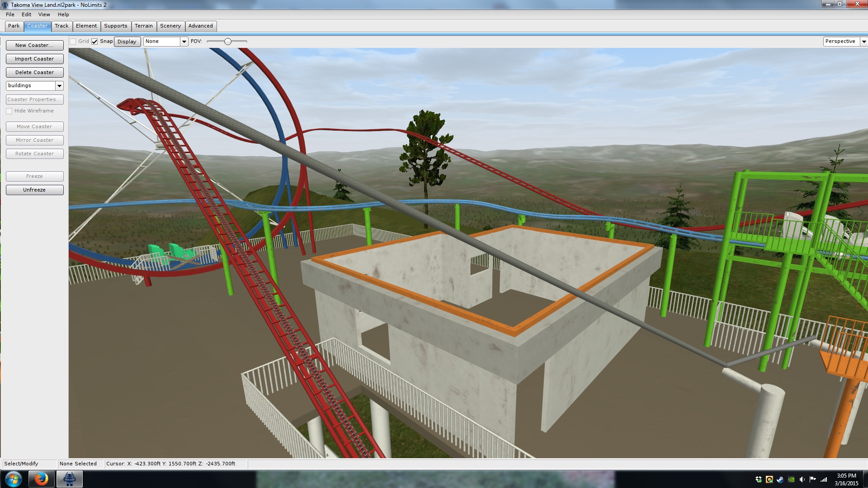Open the volume speaker icon
The height and width of the screenshot is (488, 868).
pyautogui.click(x=802, y=479)
